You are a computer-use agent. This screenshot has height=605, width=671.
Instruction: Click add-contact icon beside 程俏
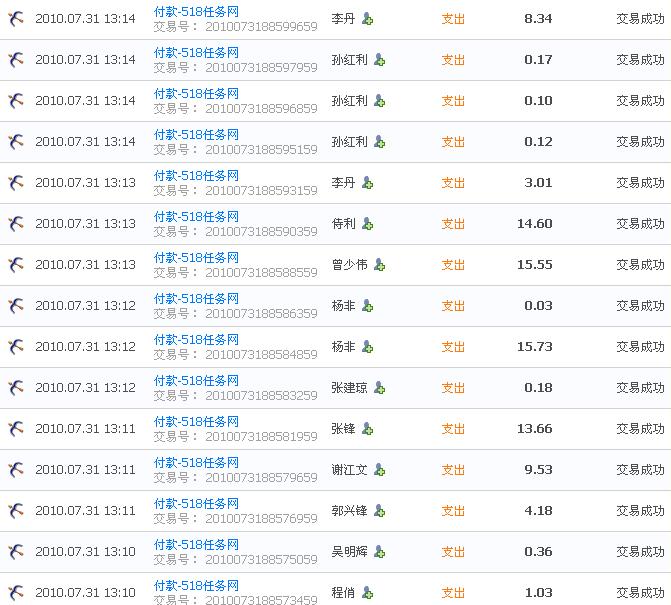tap(367, 593)
